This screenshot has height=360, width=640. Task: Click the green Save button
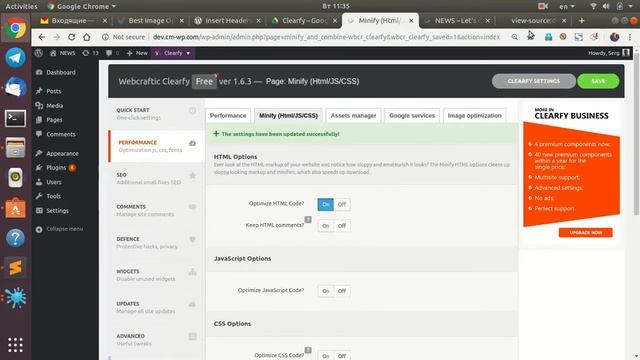(x=598, y=81)
